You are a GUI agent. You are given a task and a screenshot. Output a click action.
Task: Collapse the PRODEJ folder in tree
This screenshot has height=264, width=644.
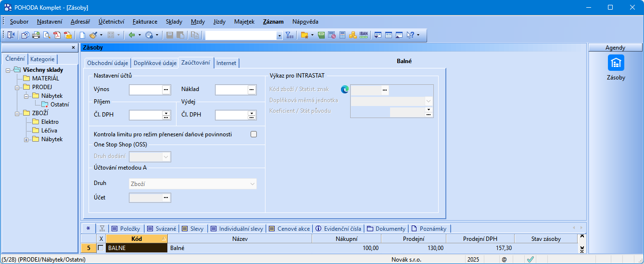tap(17, 87)
